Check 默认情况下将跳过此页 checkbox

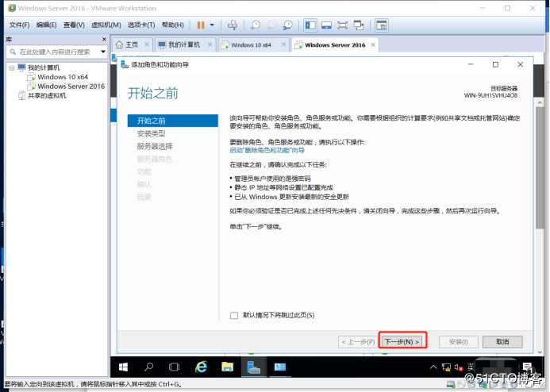[x=234, y=315]
